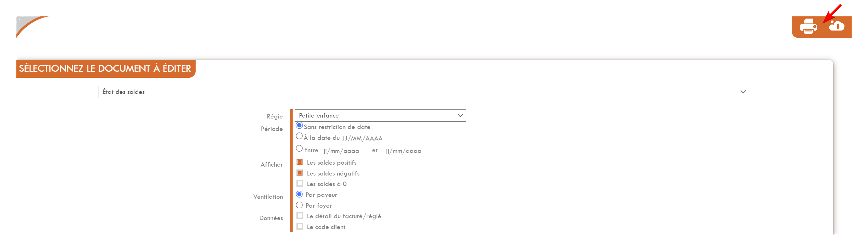
Task: Click the 'Période' label text
Action: tap(272, 129)
